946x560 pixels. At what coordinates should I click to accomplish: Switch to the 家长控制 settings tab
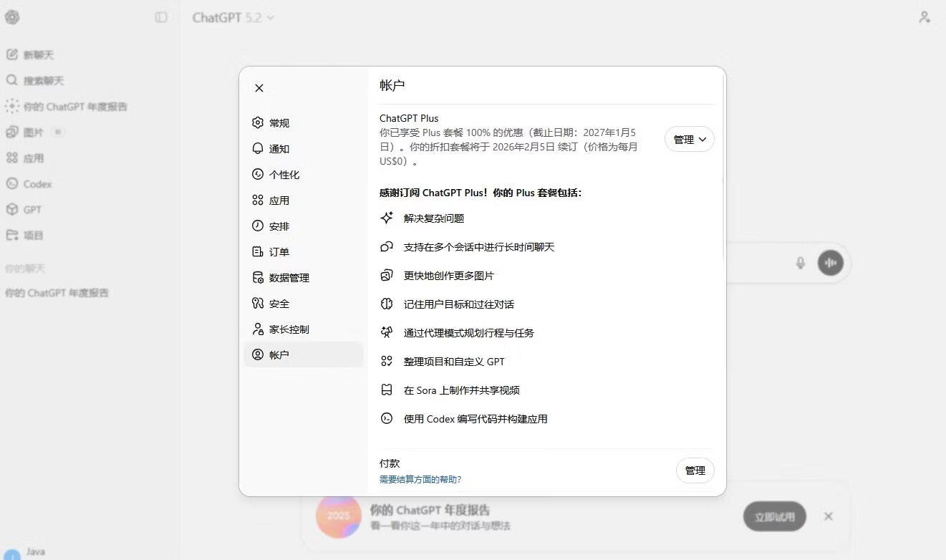coord(289,329)
